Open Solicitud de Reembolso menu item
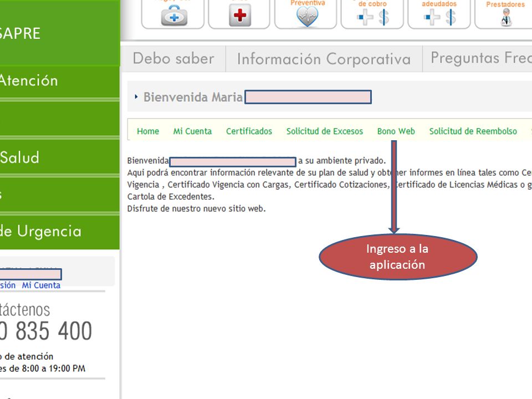Viewport: 532px width, 399px height. tap(473, 131)
